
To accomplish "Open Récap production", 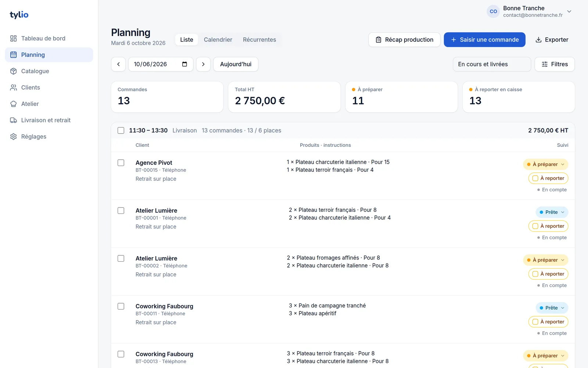I will (x=404, y=40).
